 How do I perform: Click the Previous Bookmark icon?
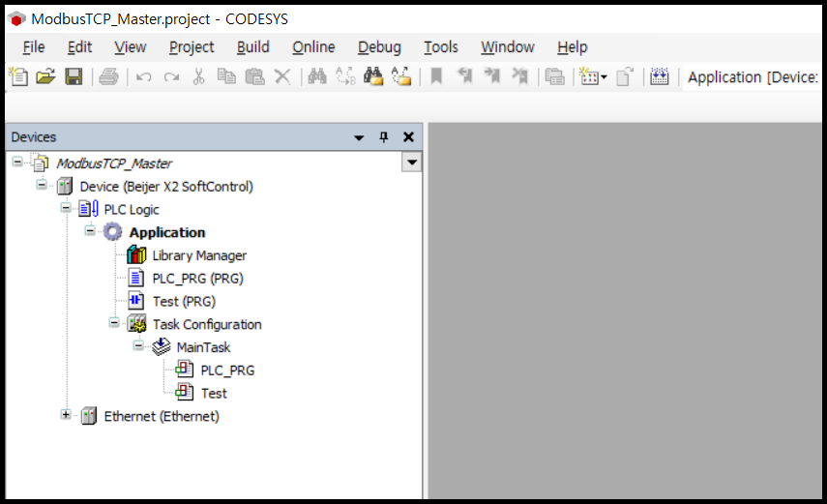coord(464,77)
